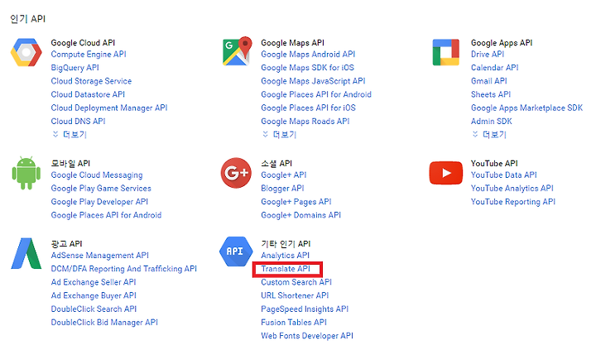Image resolution: width=596 pixels, height=364 pixels.
Task: Click the Google Maps pin icon
Action: click(x=238, y=51)
